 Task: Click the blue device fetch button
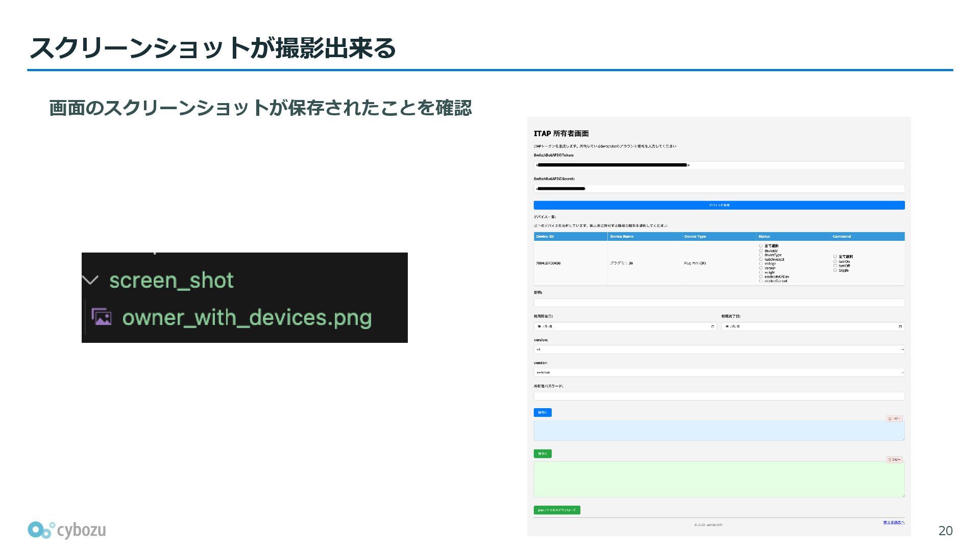click(x=719, y=205)
